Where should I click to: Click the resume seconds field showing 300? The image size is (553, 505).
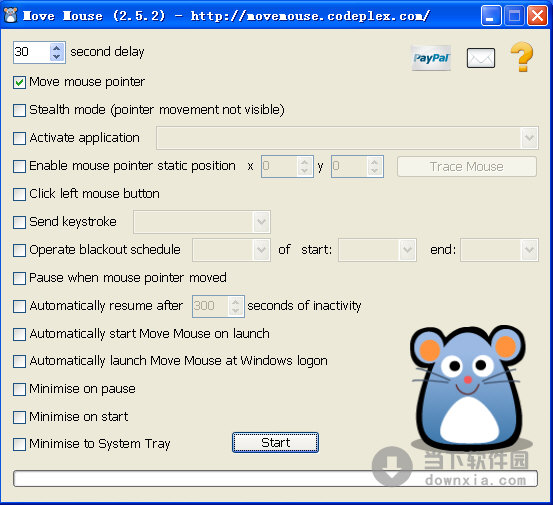pyautogui.click(x=211, y=306)
